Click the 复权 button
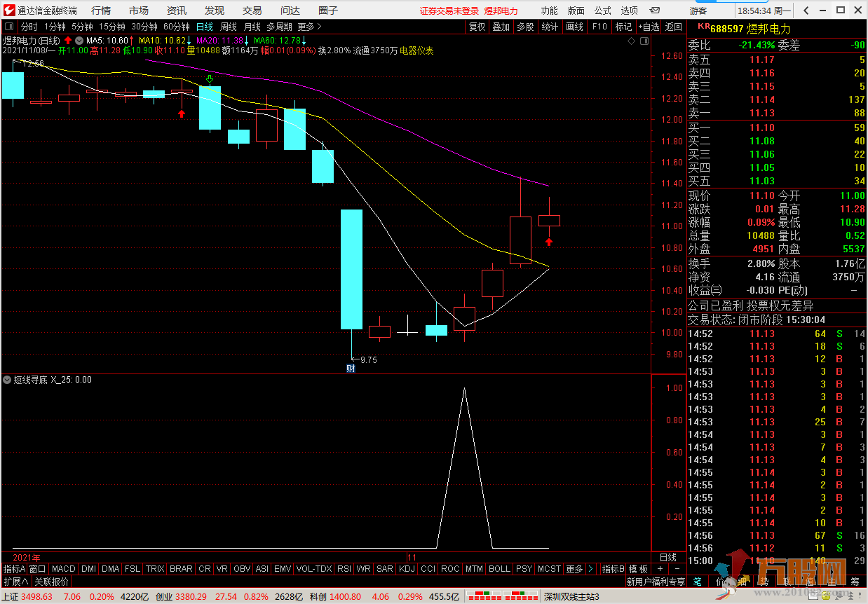This screenshot has width=868, height=604. (477, 27)
